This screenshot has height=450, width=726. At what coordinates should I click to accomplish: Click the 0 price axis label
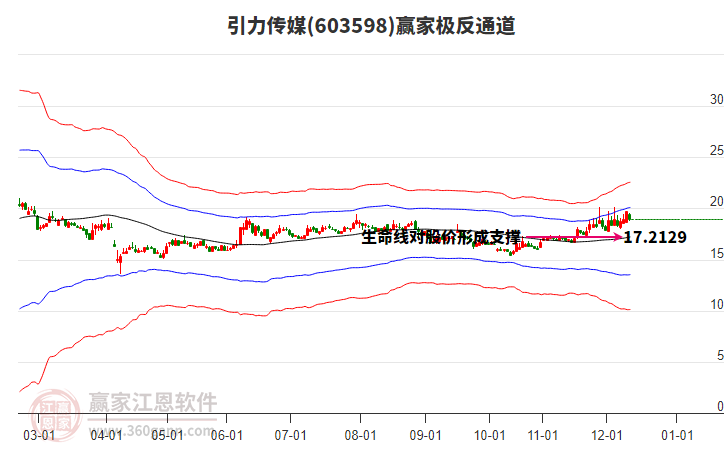(720, 406)
